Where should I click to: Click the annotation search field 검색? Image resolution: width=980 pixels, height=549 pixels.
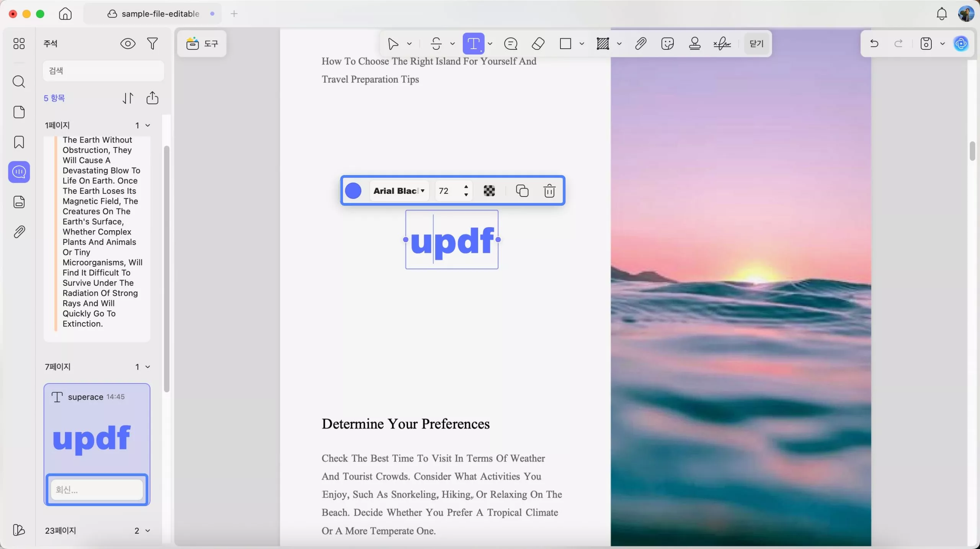(103, 71)
